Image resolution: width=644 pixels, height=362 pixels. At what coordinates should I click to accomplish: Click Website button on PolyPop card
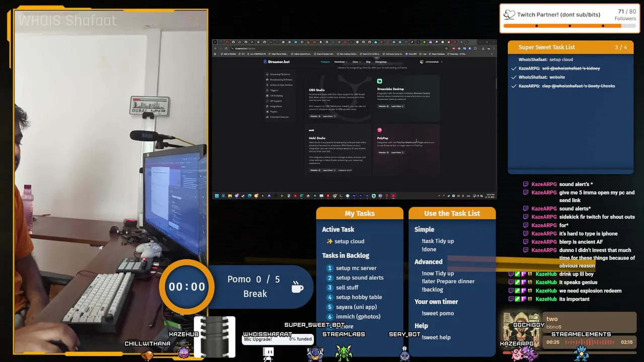(x=383, y=152)
